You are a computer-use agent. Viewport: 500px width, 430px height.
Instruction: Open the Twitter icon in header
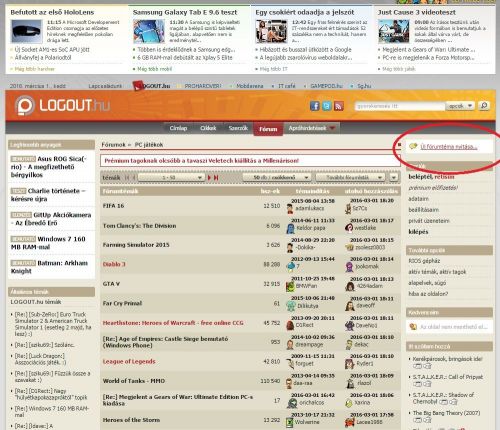(x=327, y=106)
